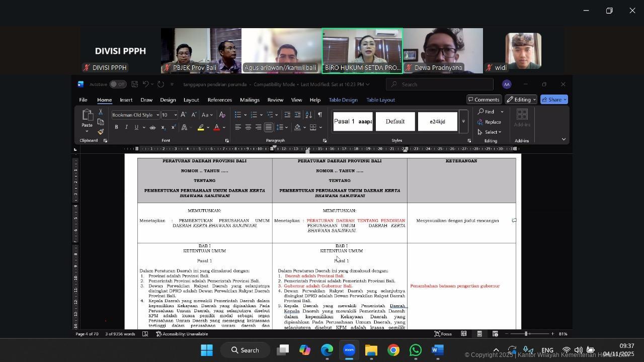Toggle Bold formatting
644x362 pixels.
point(116,128)
